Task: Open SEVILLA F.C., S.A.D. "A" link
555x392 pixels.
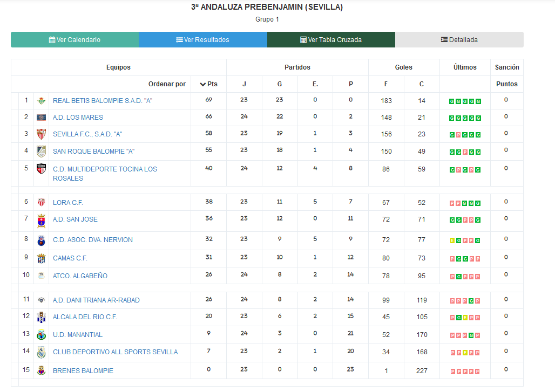Action: [x=87, y=134]
